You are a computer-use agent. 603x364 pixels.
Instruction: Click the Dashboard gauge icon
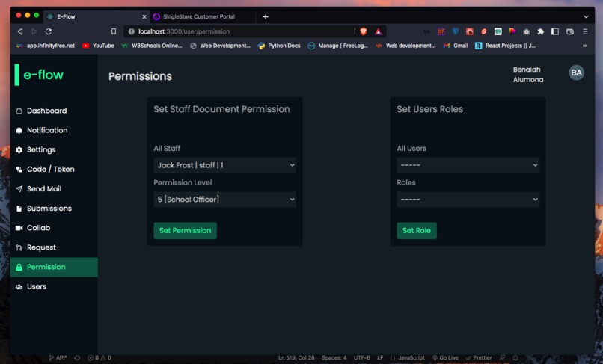19,111
